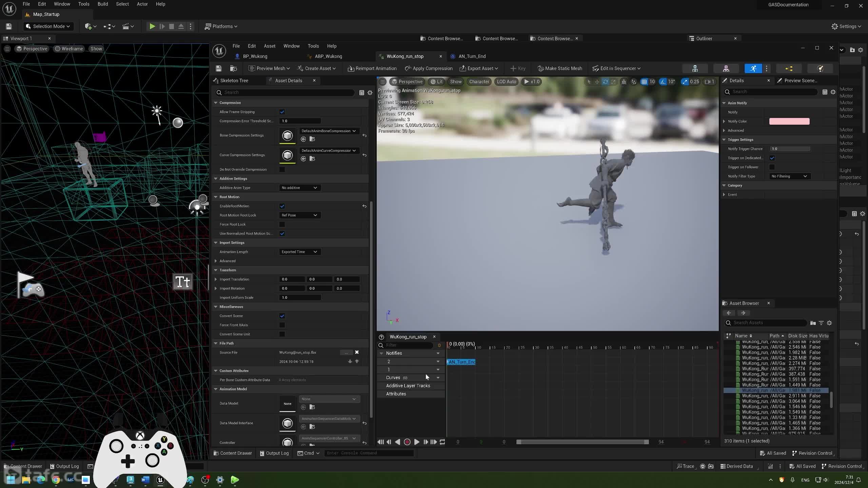Open Selection Mode dropdown

click(48, 26)
